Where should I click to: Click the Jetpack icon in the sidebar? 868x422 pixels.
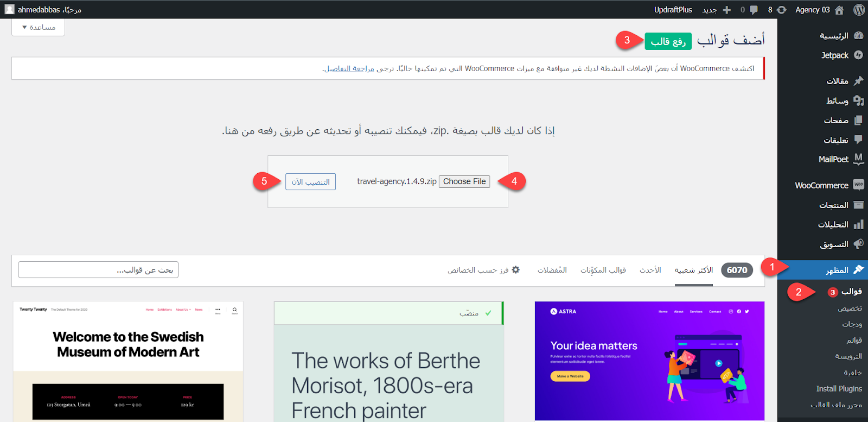pyautogui.click(x=858, y=55)
